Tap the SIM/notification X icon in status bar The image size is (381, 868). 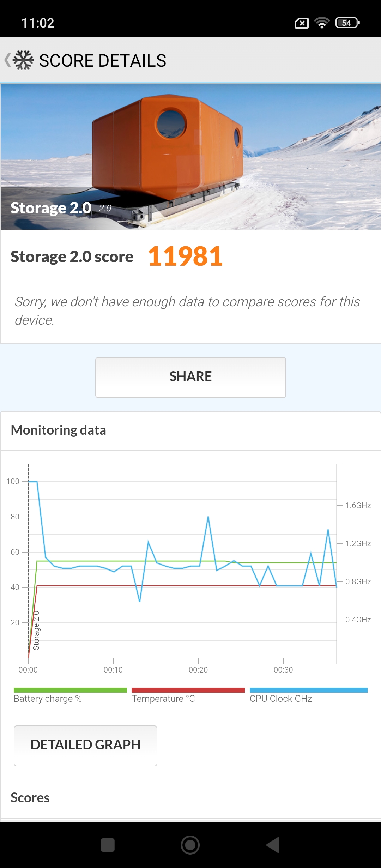(302, 23)
